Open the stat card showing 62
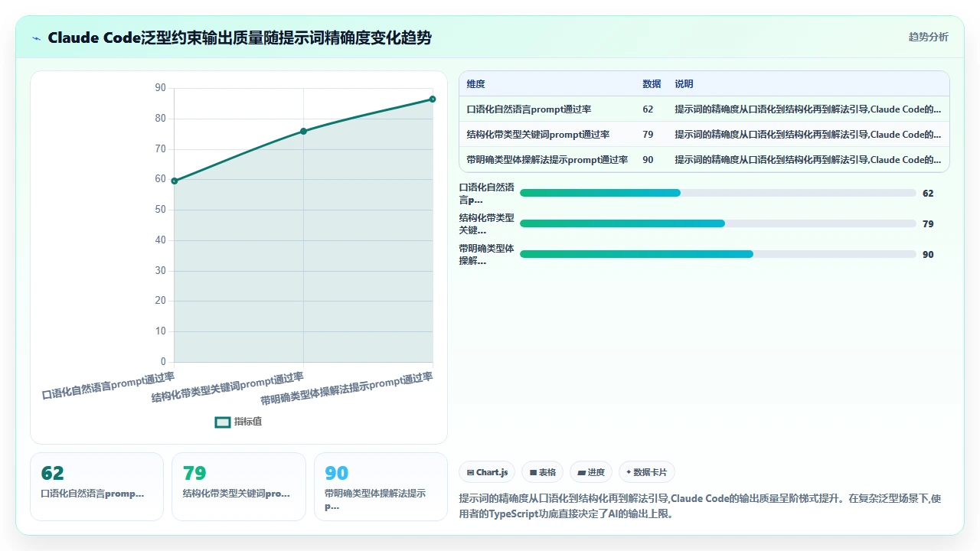 point(96,487)
